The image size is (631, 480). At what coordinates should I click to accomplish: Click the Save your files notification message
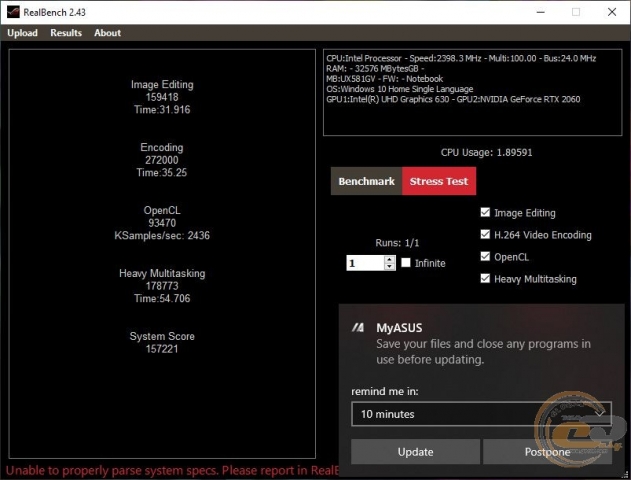(483, 352)
